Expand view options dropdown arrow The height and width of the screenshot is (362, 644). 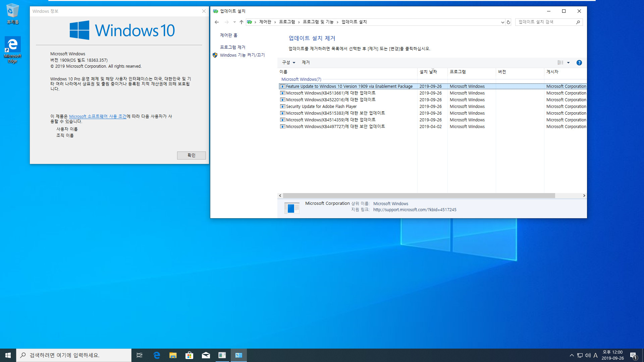point(568,63)
